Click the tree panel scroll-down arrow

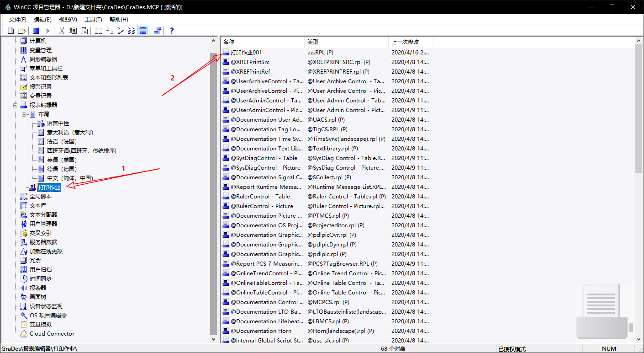pyautogui.click(x=214, y=340)
